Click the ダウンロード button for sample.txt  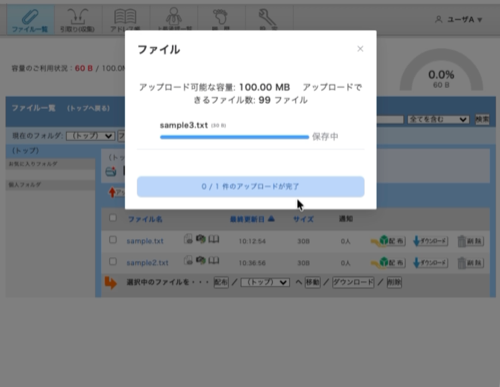tap(430, 241)
